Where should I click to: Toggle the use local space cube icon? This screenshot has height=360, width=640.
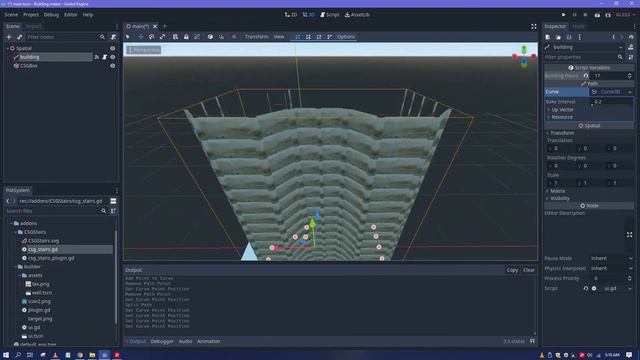(210, 37)
